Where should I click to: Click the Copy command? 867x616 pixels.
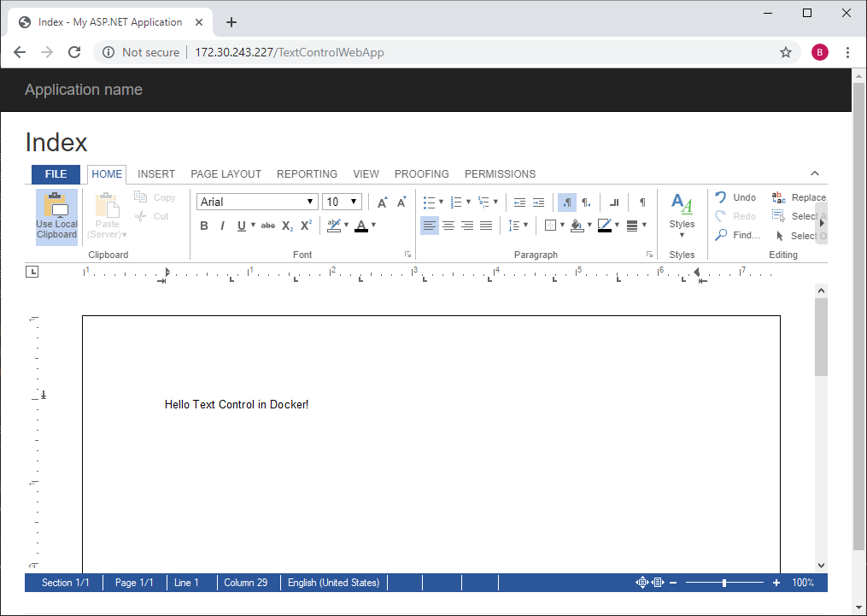point(155,197)
